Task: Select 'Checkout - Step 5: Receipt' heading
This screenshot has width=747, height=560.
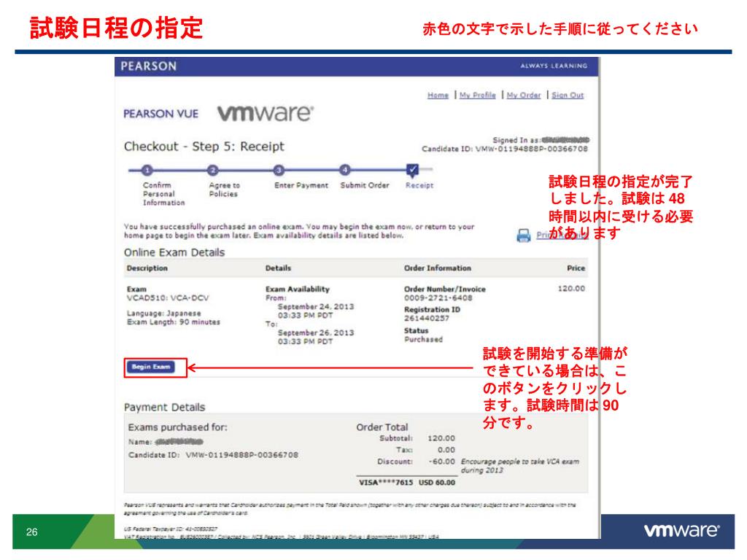Action: point(204,147)
